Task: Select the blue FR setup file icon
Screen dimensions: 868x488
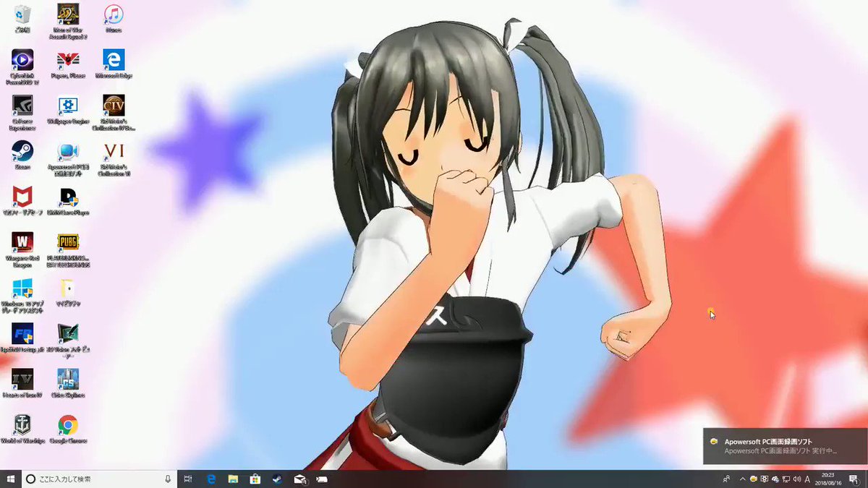Action: (x=22, y=338)
